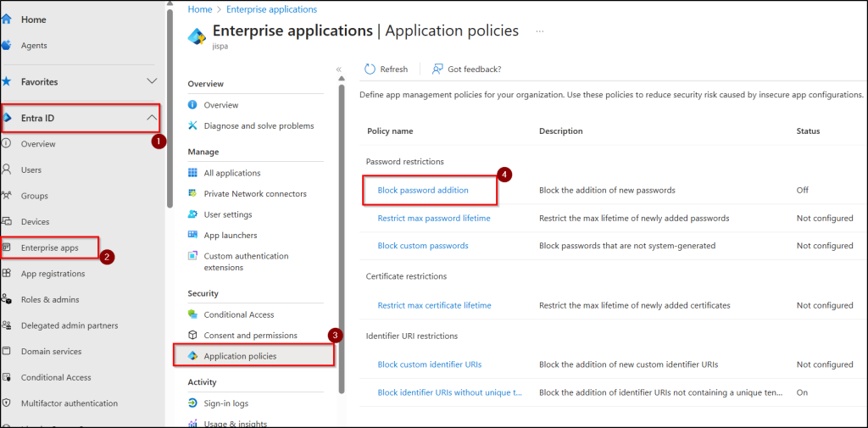The width and height of the screenshot is (868, 428).
Task: Click the Consent and permissions icon
Action: [193, 336]
